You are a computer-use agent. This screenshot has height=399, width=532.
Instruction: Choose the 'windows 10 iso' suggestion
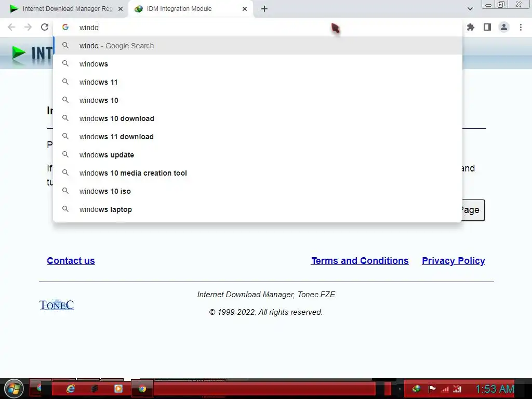click(258, 191)
